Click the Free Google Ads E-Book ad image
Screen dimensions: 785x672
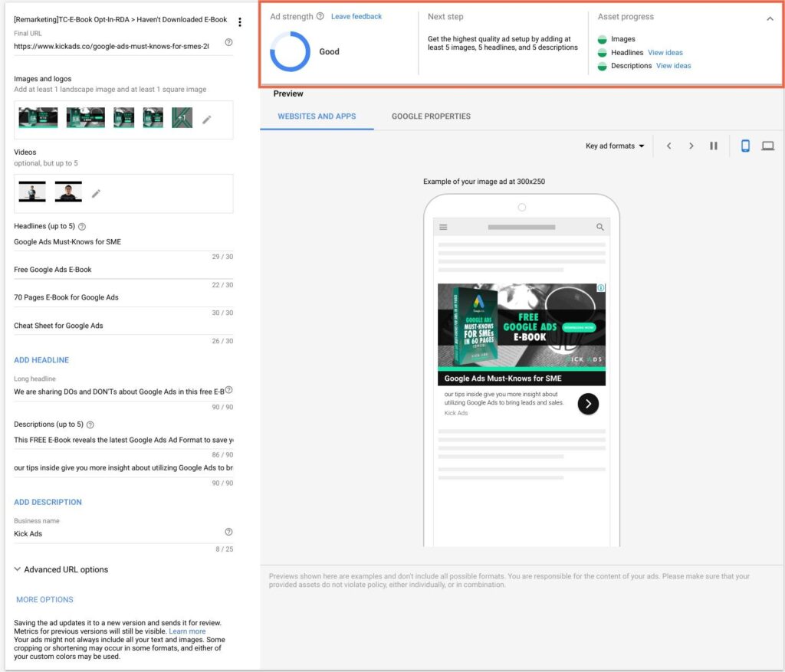point(521,326)
